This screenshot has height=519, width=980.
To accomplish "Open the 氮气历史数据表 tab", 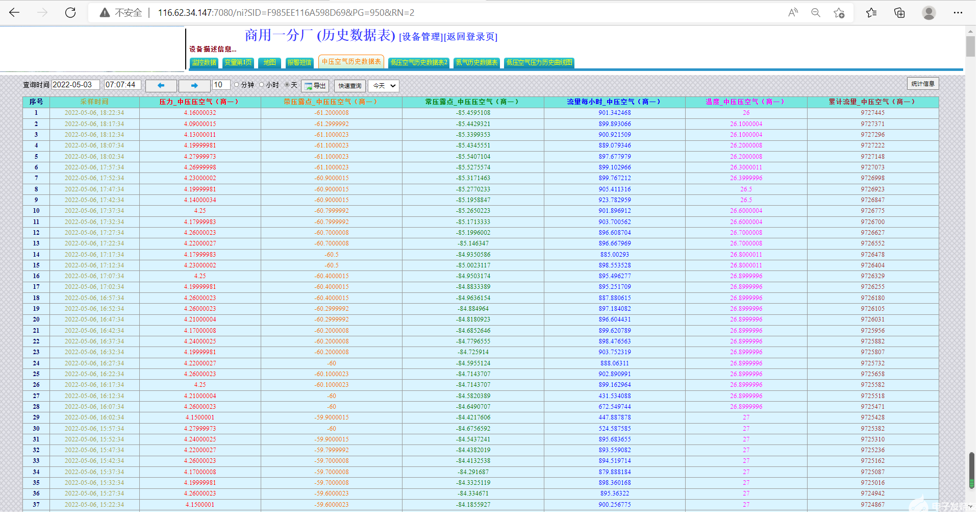I will point(476,62).
